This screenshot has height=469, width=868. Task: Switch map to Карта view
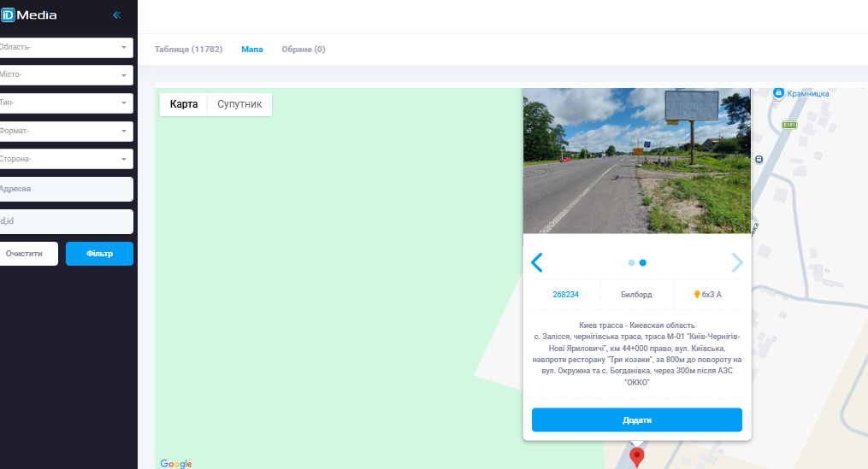click(x=184, y=104)
